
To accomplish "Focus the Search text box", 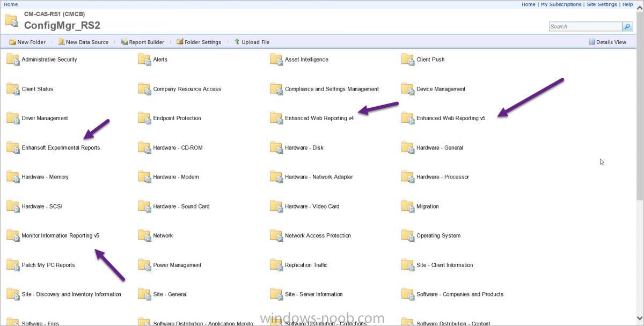I will 585,26.
